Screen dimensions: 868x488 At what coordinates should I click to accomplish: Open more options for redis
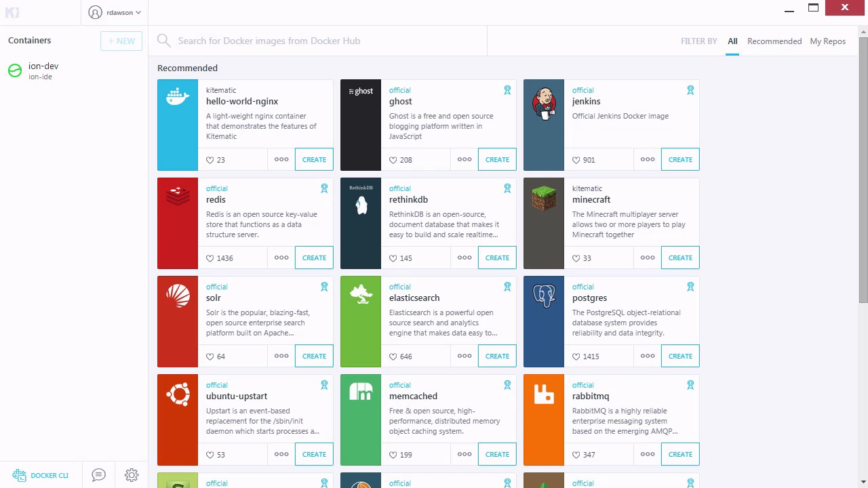(x=281, y=258)
